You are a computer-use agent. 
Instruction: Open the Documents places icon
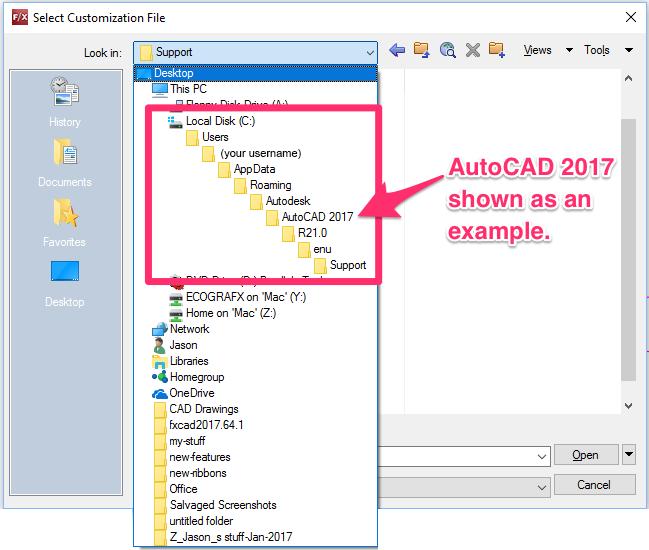pyautogui.click(x=65, y=163)
